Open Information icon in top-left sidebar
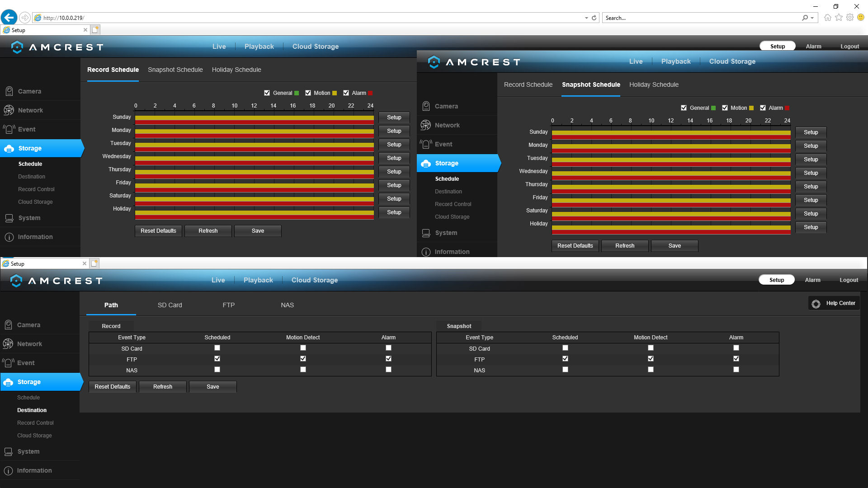The height and width of the screenshot is (488, 868). coord(9,237)
